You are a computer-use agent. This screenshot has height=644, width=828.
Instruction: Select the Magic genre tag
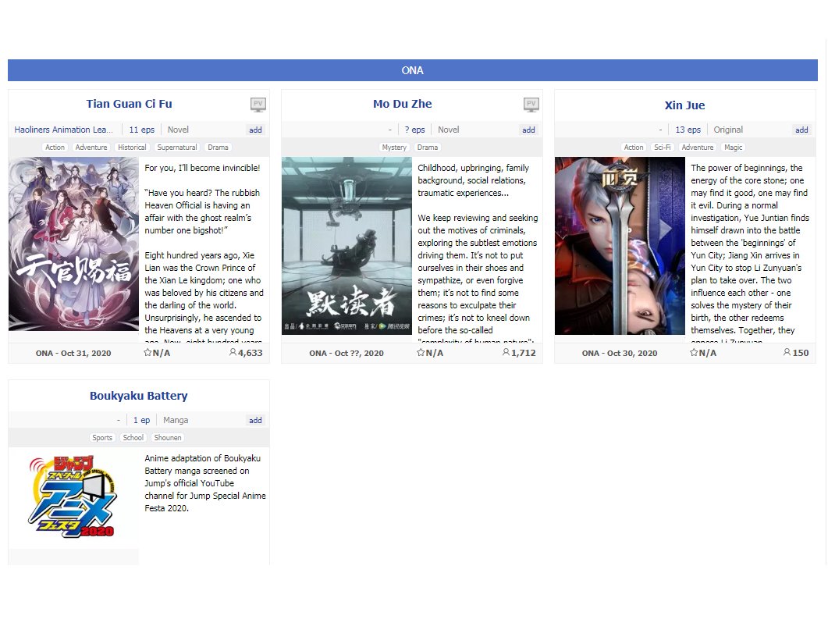click(x=733, y=148)
